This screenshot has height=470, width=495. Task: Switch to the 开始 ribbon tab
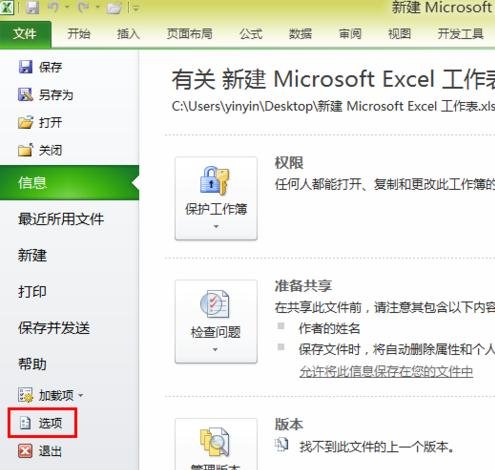pyautogui.click(x=79, y=34)
